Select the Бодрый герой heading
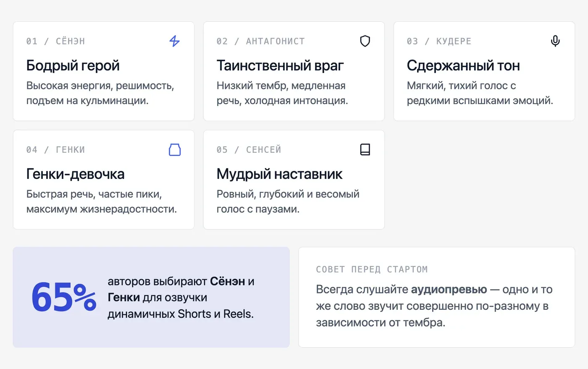 click(x=73, y=65)
